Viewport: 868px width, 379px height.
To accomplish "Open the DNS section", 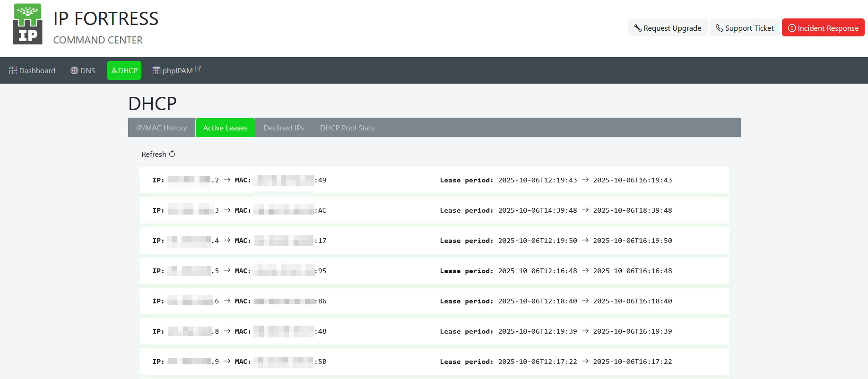I will [x=83, y=70].
